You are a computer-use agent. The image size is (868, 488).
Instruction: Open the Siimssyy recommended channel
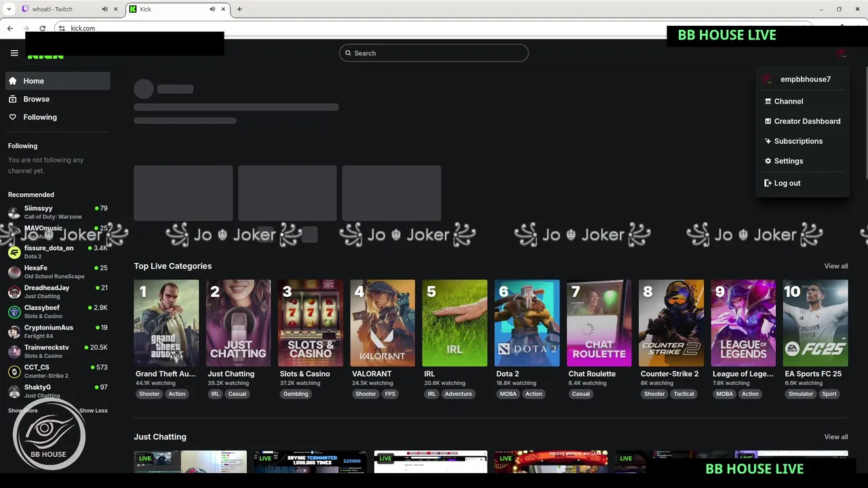pos(58,212)
